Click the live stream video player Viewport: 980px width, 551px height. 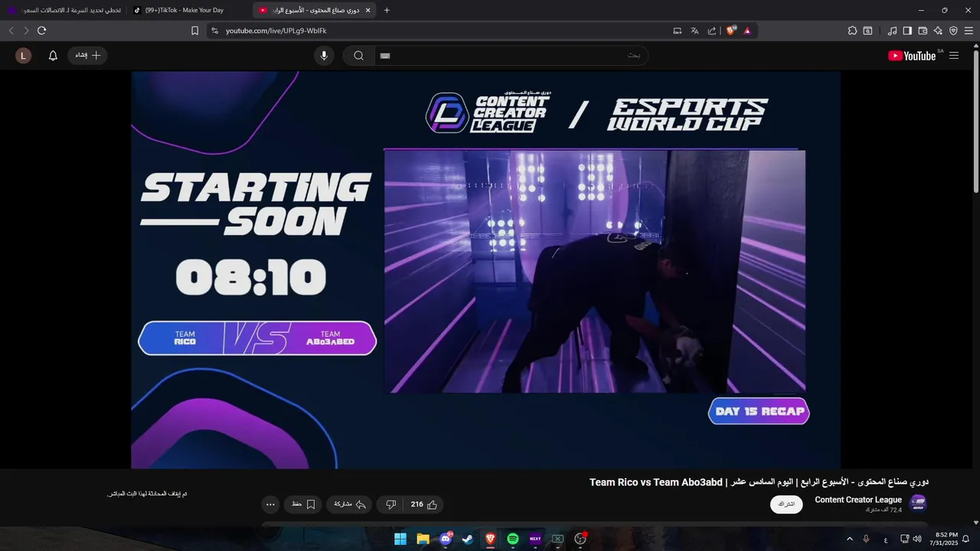485,269
